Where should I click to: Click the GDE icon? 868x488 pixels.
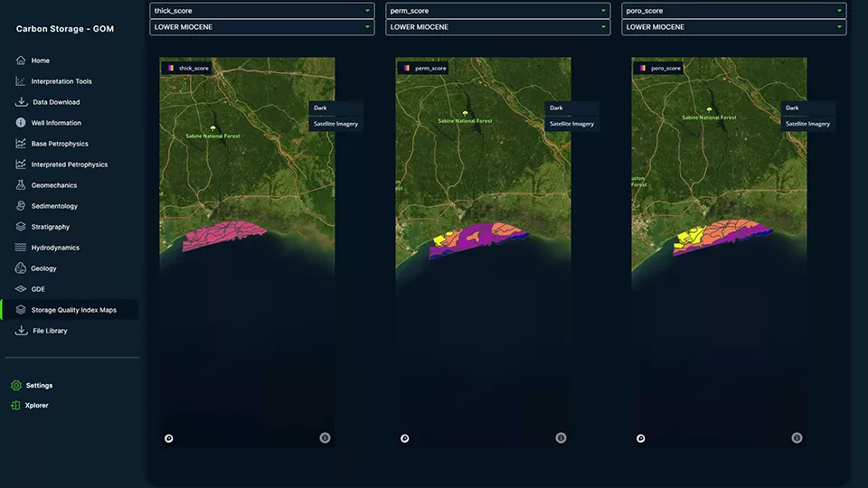pos(21,289)
